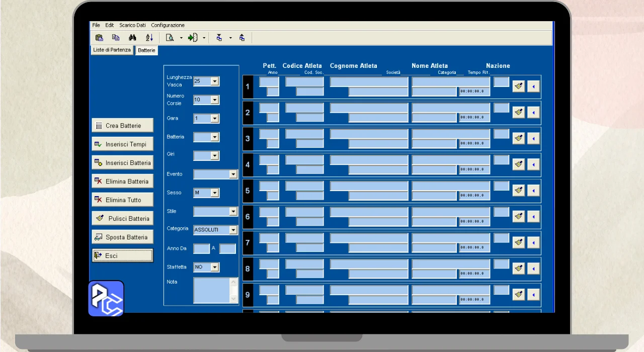This screenshot has width=644, height=352.
Task: Click the clear brush icon in row 8
Action: 518,269
